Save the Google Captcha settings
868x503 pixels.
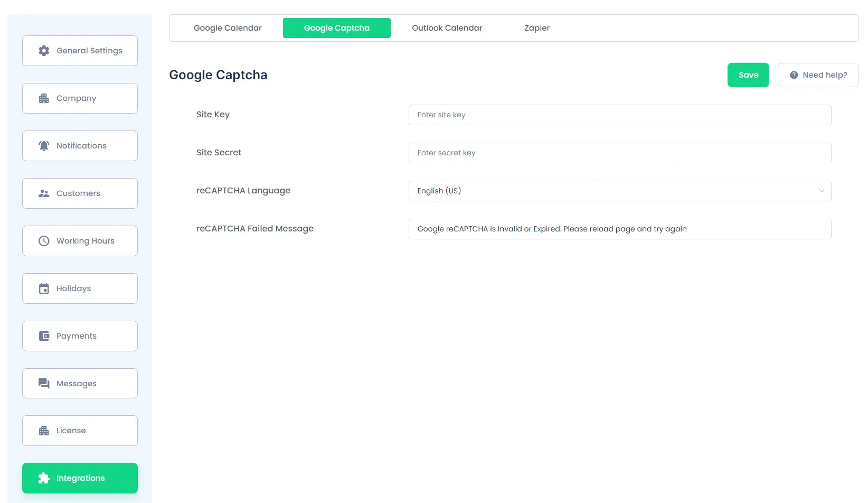[748, 75]
